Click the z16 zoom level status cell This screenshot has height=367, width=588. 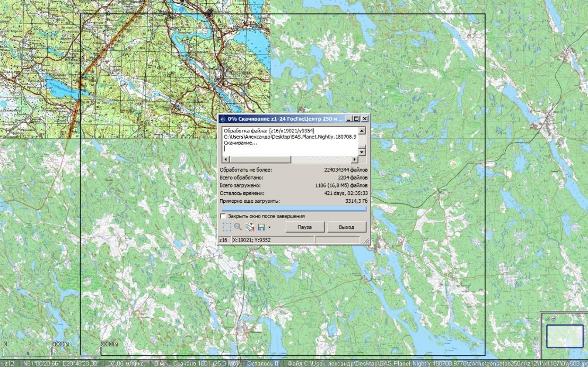[224, 240]
